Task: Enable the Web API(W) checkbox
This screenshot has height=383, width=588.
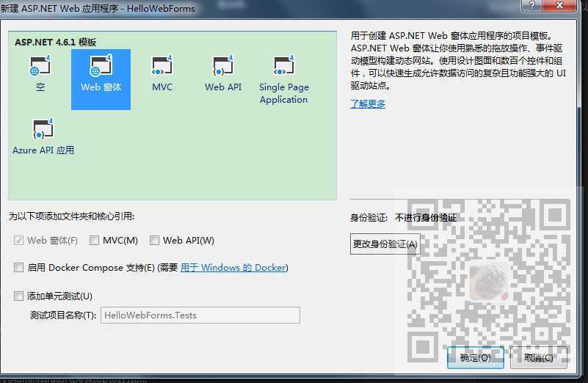Action: point(154,240)
